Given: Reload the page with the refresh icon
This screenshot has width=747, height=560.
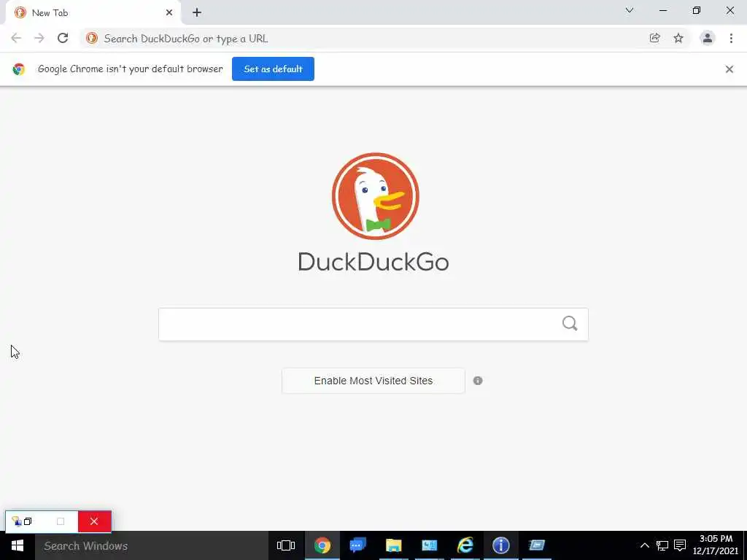Looking at the screenshot, I should pos(63,38).
